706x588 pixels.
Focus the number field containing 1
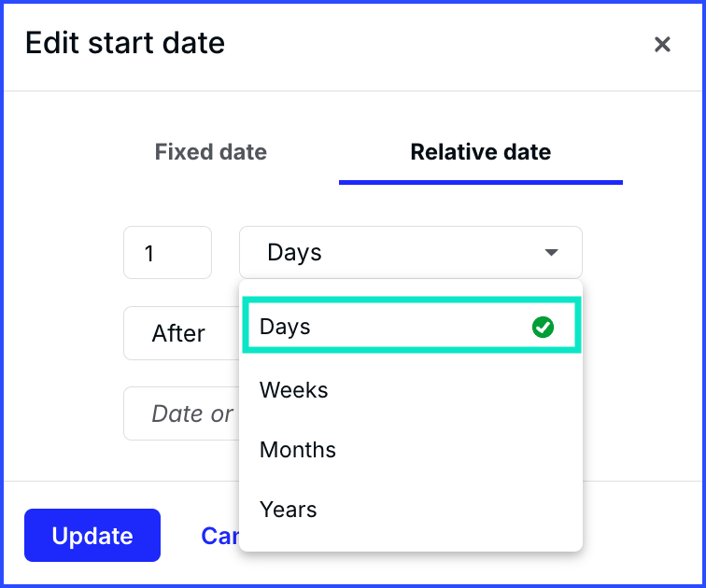point(167,252)
